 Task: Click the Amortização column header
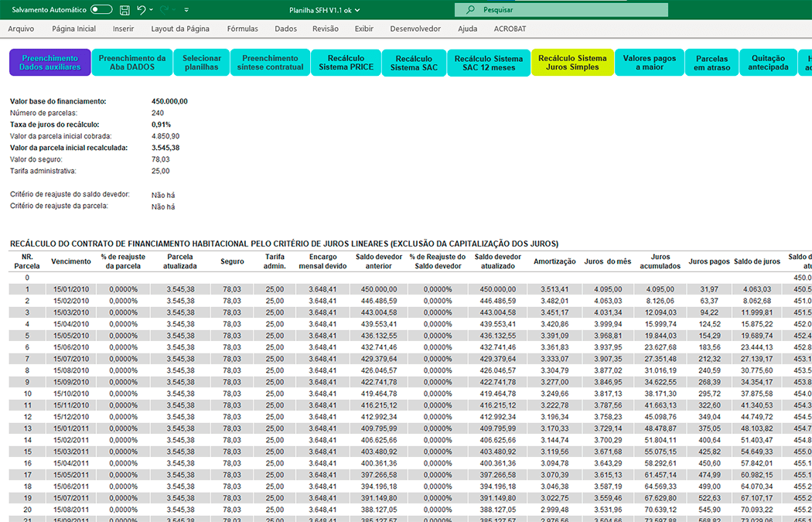554,261
